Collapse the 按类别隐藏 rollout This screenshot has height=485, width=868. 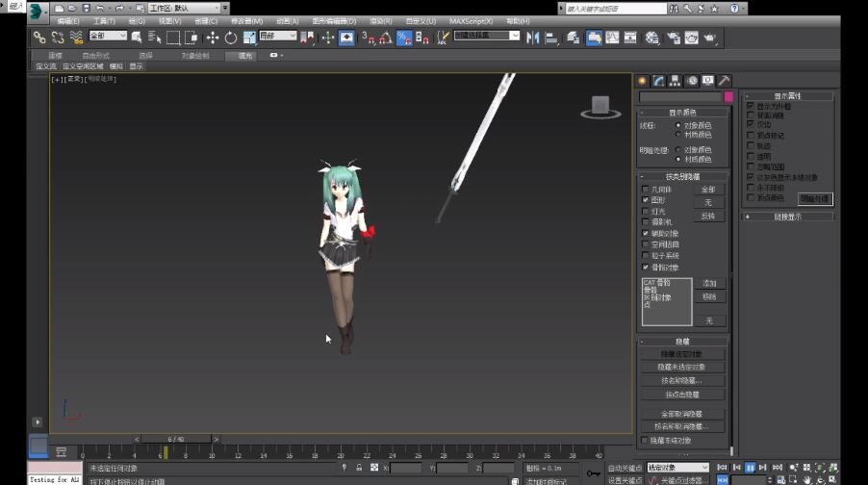pos(682,177)
